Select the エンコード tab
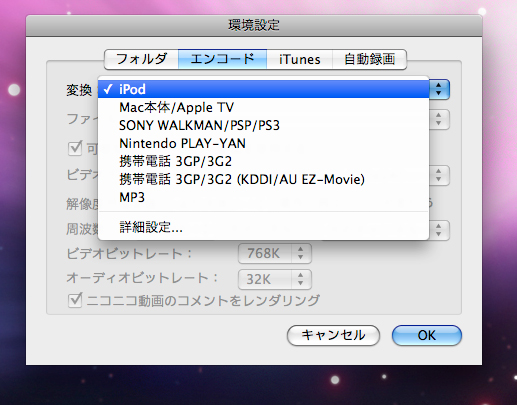The height and width of the screenshot is (405, 517). [222, 59]
